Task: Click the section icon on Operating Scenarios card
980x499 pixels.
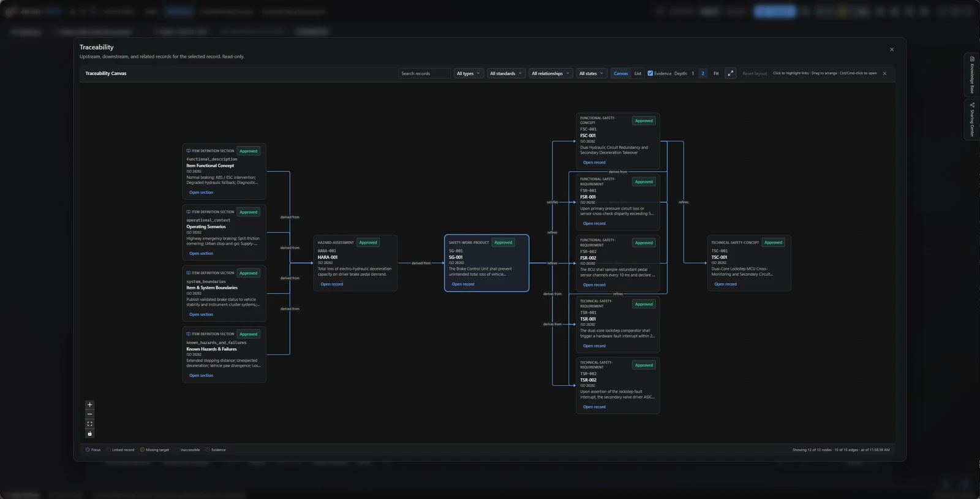Action: (x=188, y=212)
